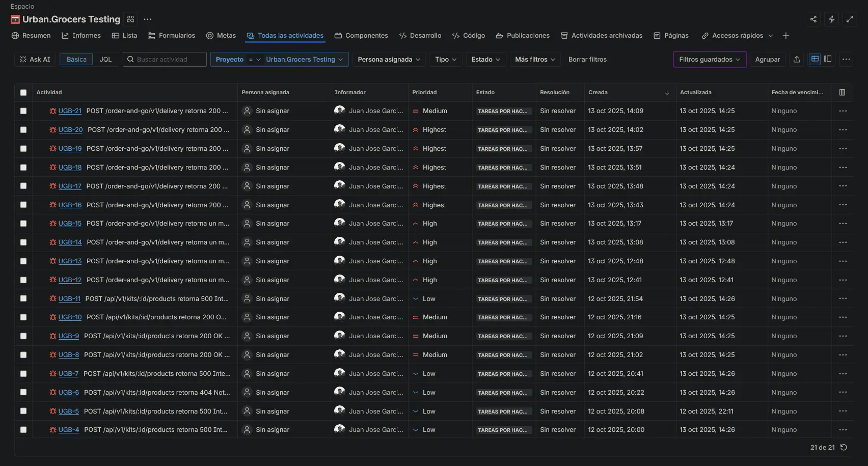Screen dimensions: 868x466
Task: Open the UGB-15 issue link
Action: pyautogui.click(x=70, y=224)
